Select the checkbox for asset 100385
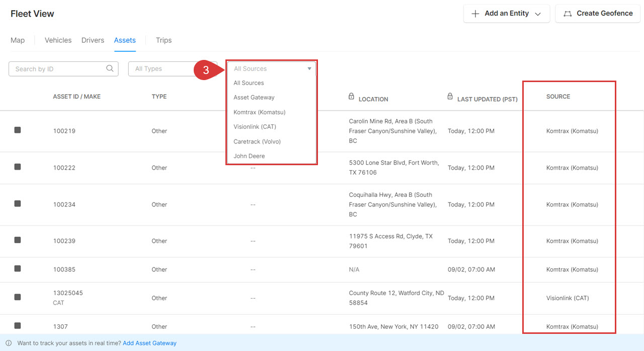The image size is (644, 351). (18, 268)
